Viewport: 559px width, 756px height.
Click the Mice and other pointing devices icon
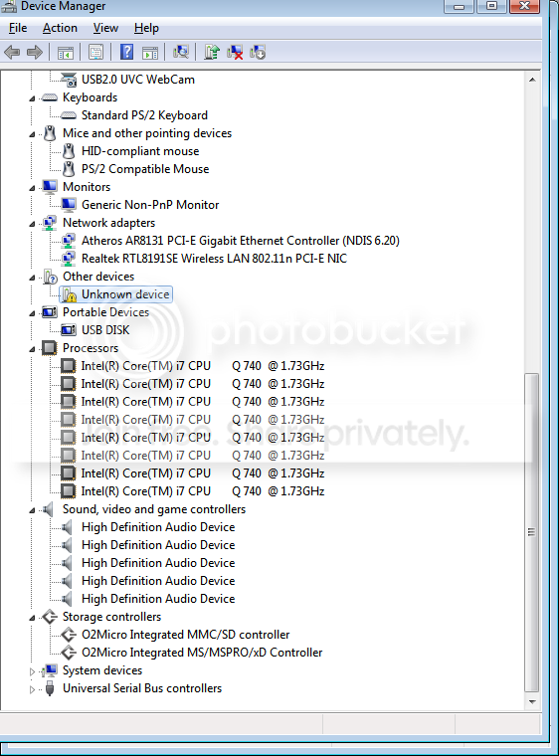(x=50, y=133)
